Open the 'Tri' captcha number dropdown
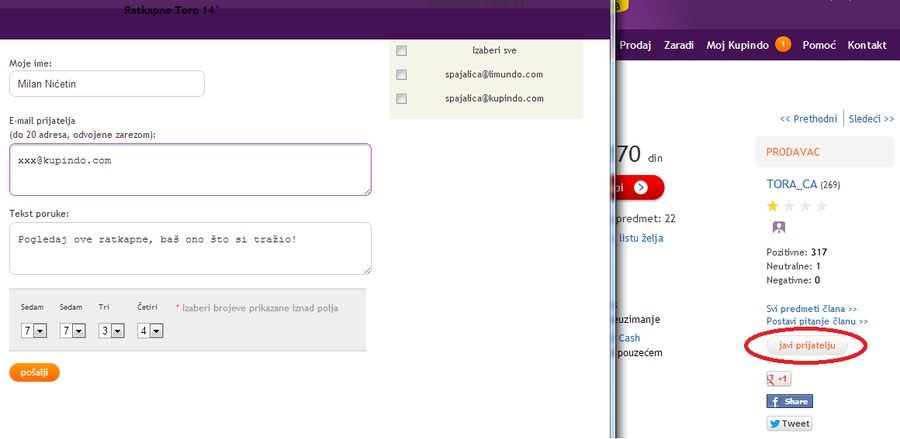900x439 pixels. [111, 330]
